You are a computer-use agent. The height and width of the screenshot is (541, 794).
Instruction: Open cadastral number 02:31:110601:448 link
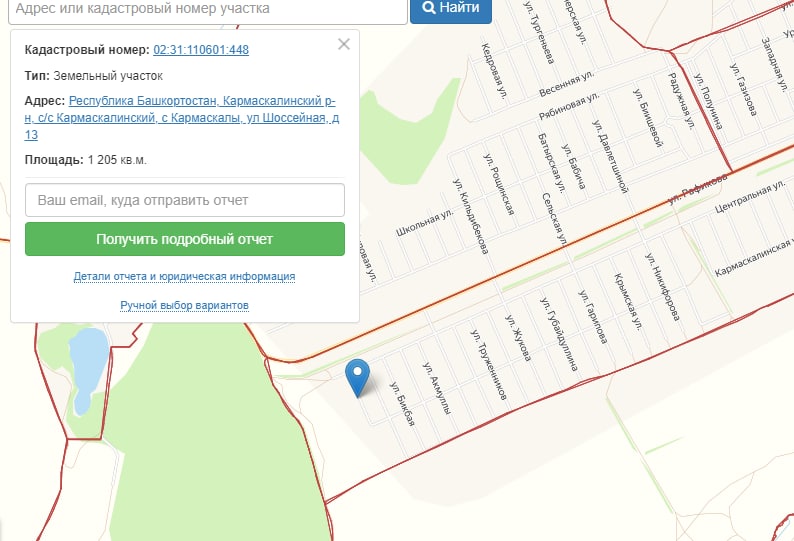(201, 50)
